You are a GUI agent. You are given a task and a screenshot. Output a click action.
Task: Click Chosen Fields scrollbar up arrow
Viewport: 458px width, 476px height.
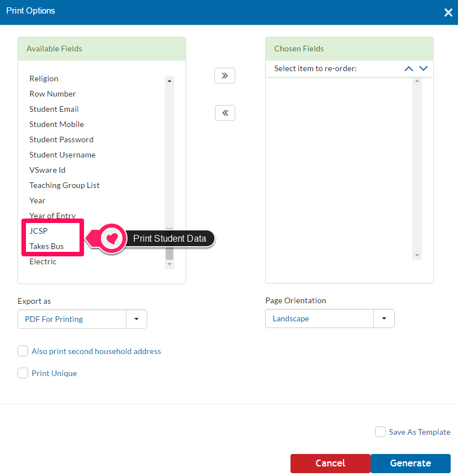coord(417,81)
